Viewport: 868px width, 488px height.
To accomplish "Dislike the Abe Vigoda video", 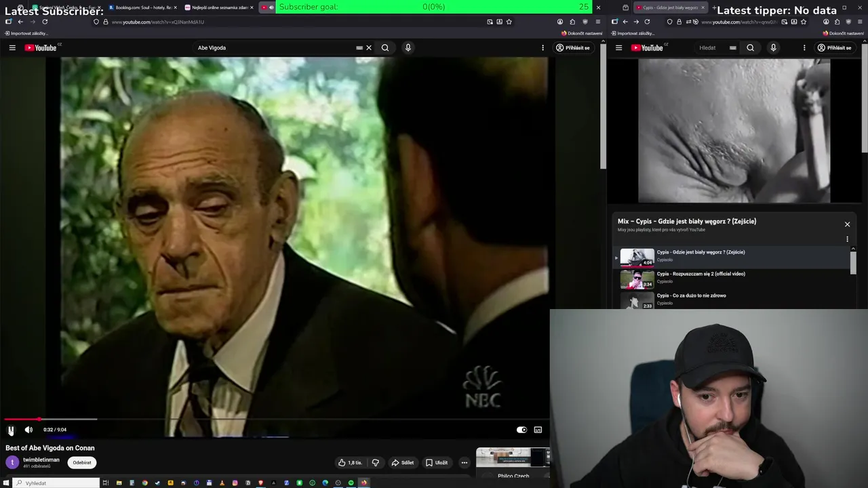I will click(x=376, y=462).
